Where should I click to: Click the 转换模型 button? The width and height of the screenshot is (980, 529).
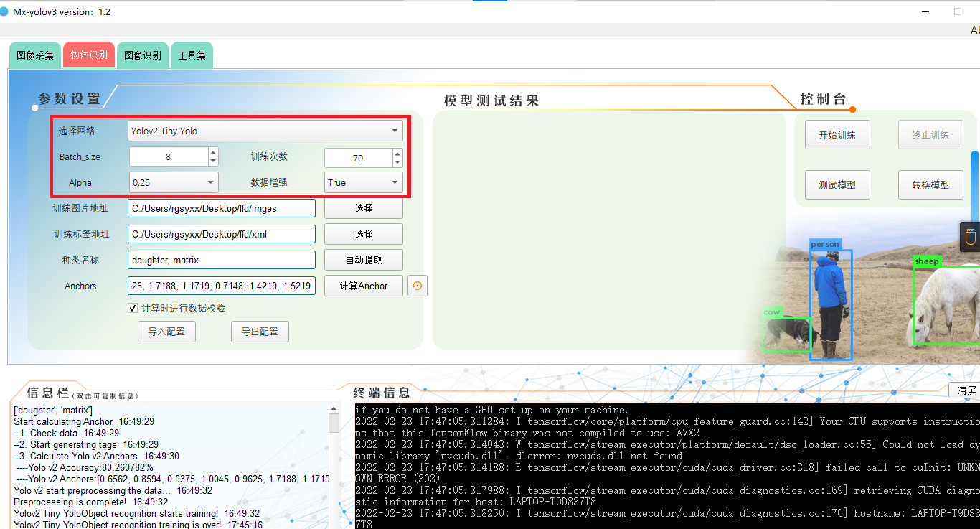[930, 185]
